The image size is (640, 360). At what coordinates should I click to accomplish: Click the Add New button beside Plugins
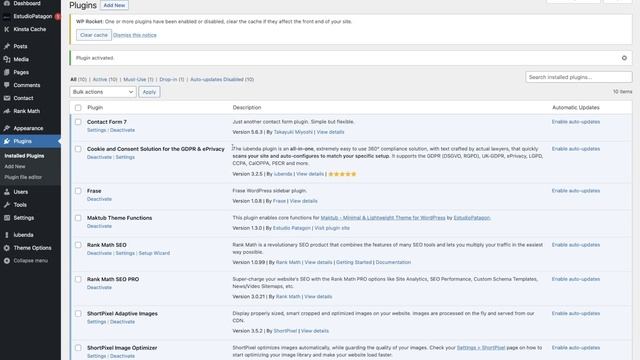pos(114,5)
